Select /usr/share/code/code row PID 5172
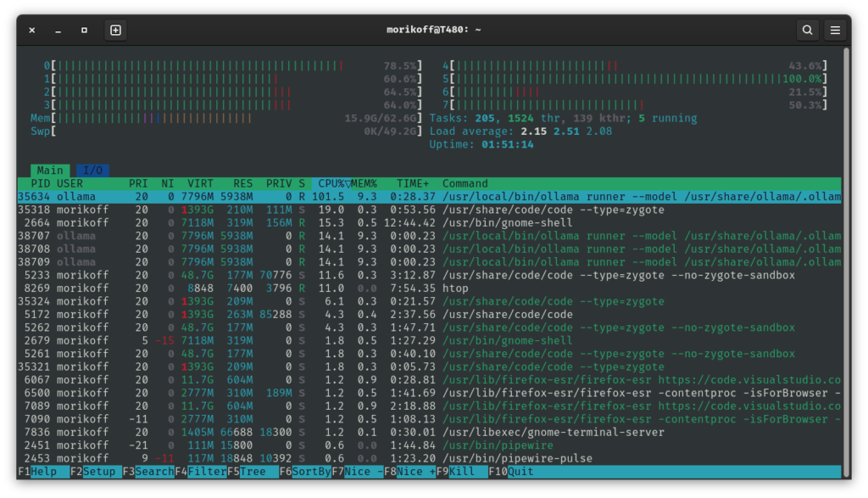 pos(429,314)
